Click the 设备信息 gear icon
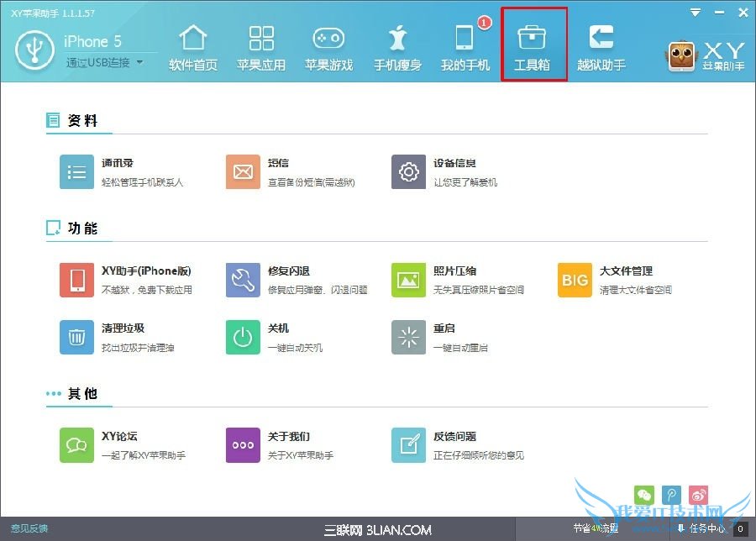Image resolution: width=756 pixels, height=541 pixels. point(408,172)
